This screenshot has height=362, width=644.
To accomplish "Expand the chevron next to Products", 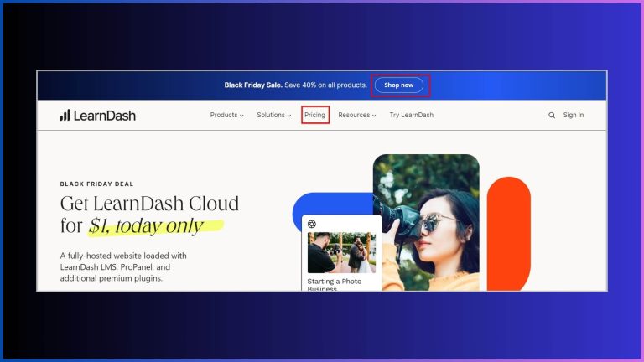I will pyautogui.click(x=242, y=116).
